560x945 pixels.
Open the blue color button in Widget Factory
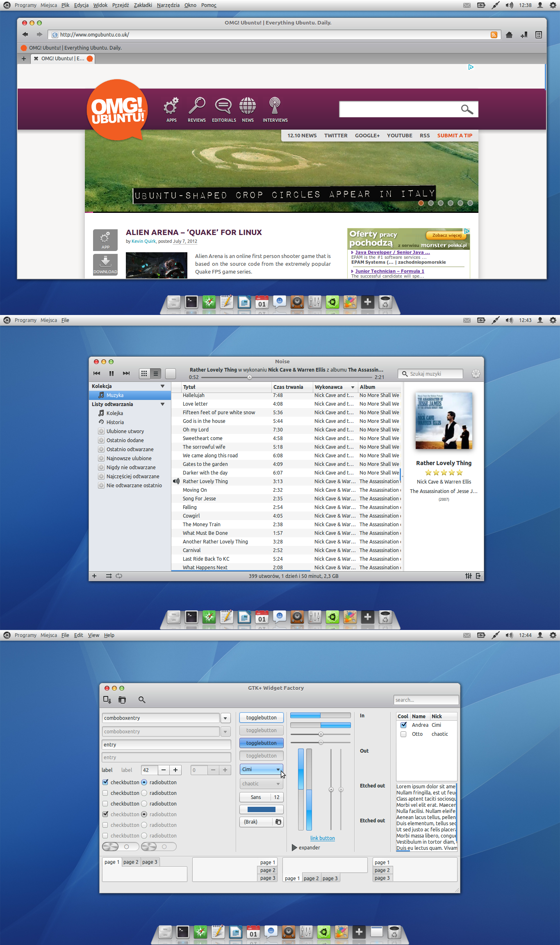coord(262,809)
